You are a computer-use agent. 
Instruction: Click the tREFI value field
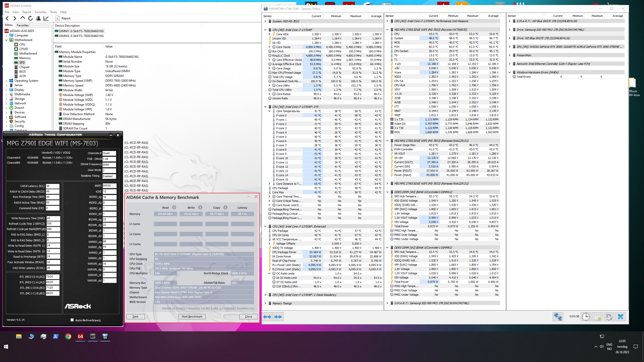point(109,186)
